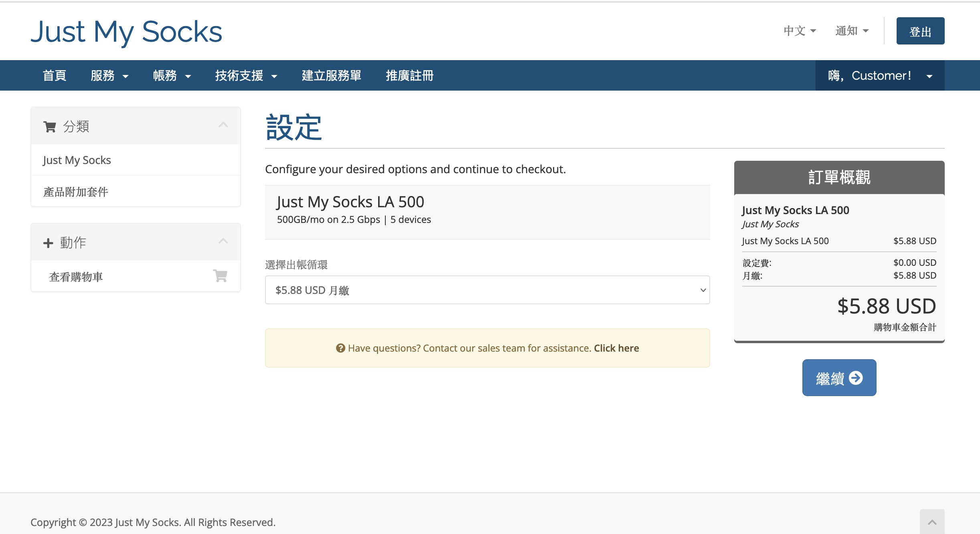Viewport: 980px width, 534px height.
Task: Select 建立服務單 from the navigation bar
Action: (x=331, y=75)
